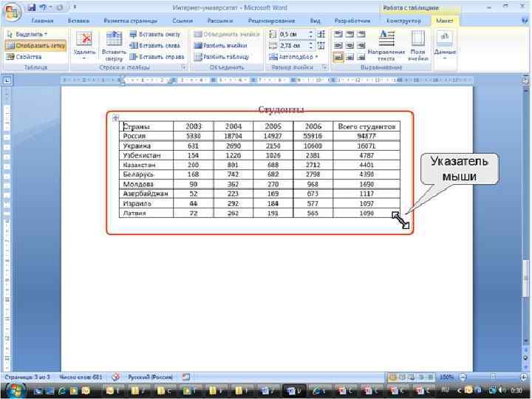This screenshot has width=532, height=399.
Task: Click the cell with value 94877
Action: coord(366,136)
